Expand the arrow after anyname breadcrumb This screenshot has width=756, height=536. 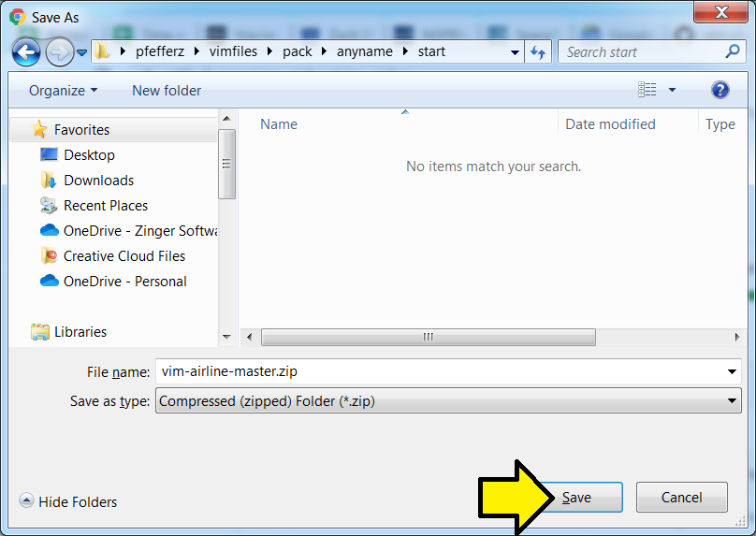pos(405,51)
